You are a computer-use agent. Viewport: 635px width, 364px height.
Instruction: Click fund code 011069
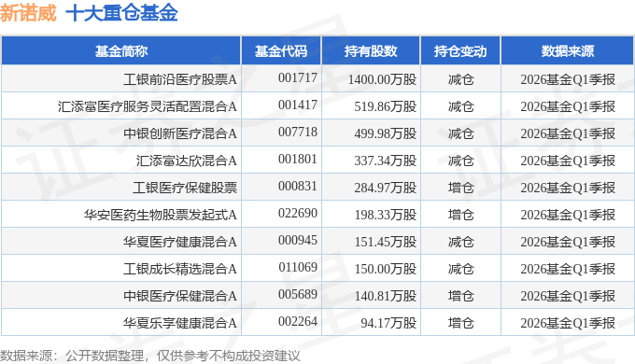click(298, 267)
